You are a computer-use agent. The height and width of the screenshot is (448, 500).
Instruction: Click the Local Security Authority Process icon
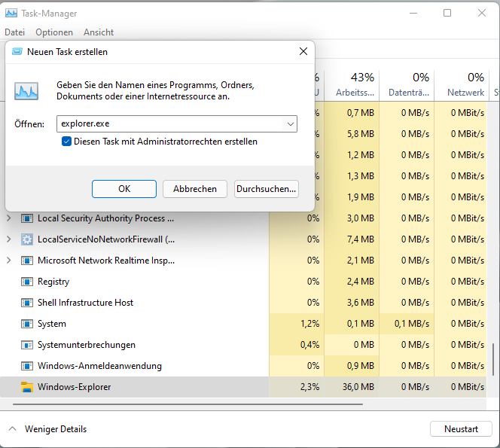tap(27, 218)
